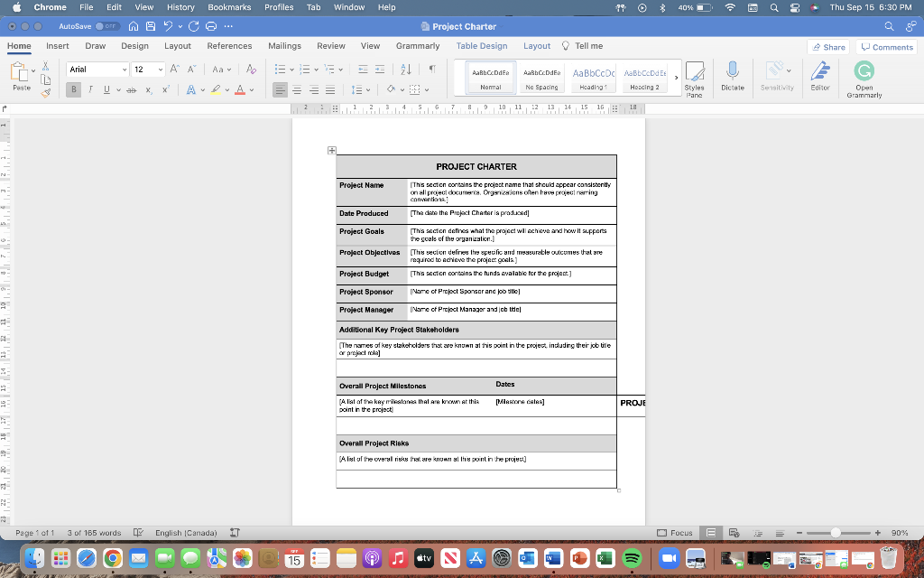Start Dictate with the microphone icon
924x578 pixels.
click(x=733, y=76)
